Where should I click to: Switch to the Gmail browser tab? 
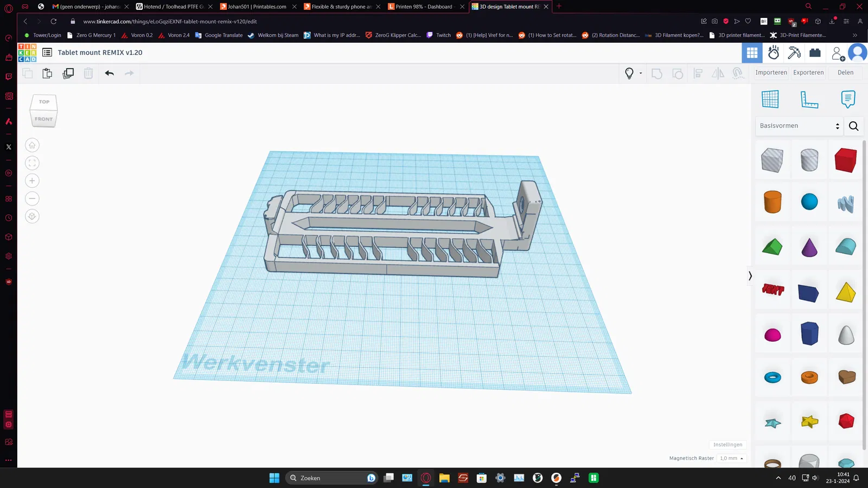coord(91,7)
